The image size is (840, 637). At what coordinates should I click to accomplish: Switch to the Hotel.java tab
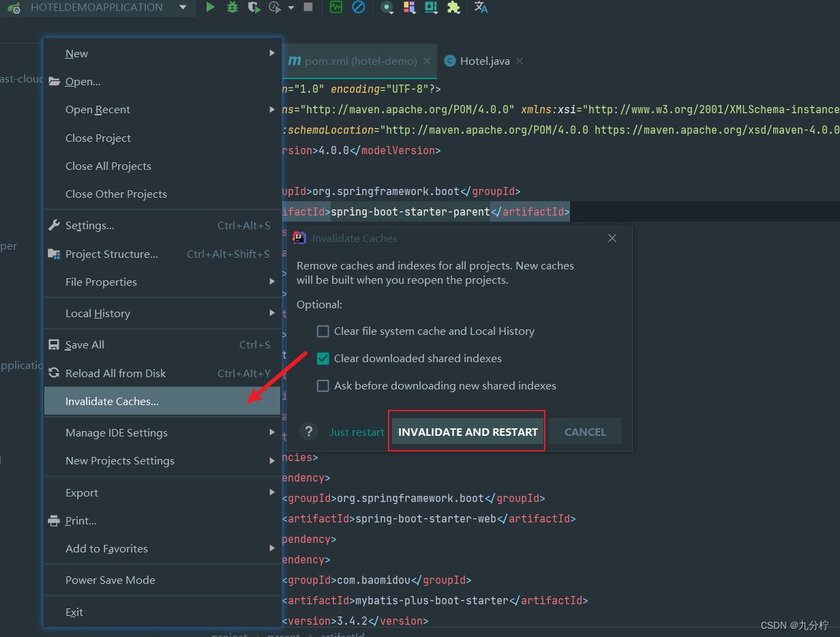[x=484, y=60]
